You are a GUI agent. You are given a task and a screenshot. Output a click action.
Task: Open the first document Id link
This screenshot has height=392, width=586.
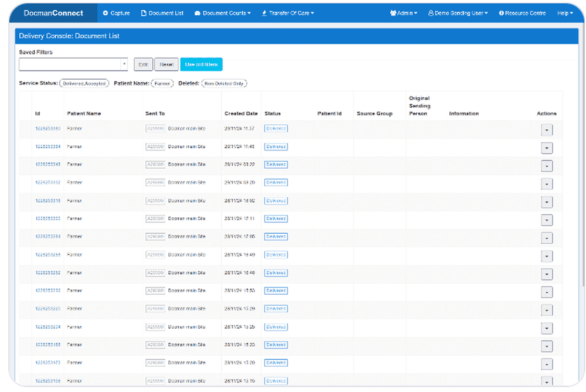click(x=46, y=128)
